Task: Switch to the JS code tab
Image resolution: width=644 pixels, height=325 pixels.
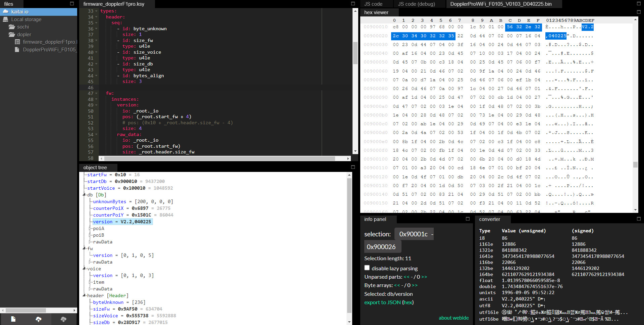Action: pos(373,4)
